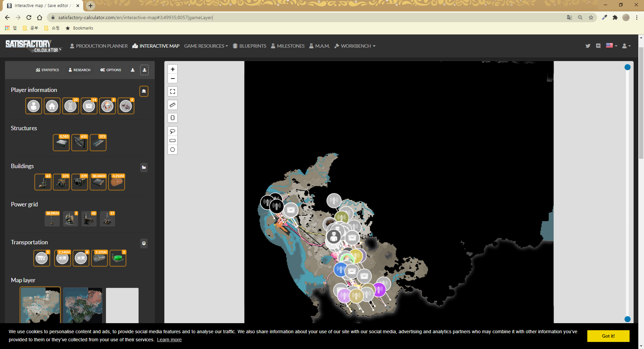Open the Production Planner page
The height and width of the screenshot is (349, 644).
[99, 46]
